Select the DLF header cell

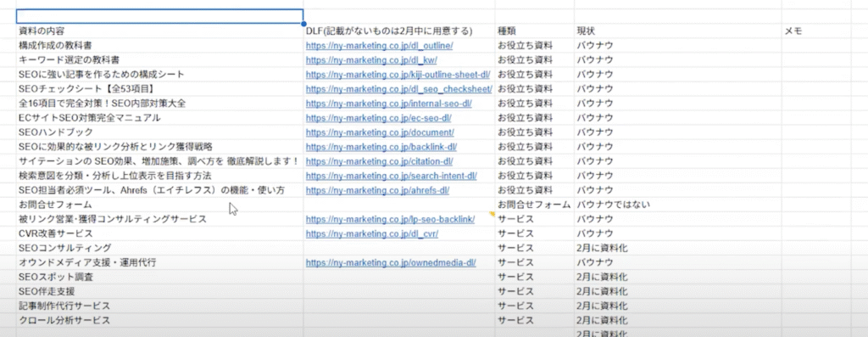pyautogui.click(x=399, y=31)
